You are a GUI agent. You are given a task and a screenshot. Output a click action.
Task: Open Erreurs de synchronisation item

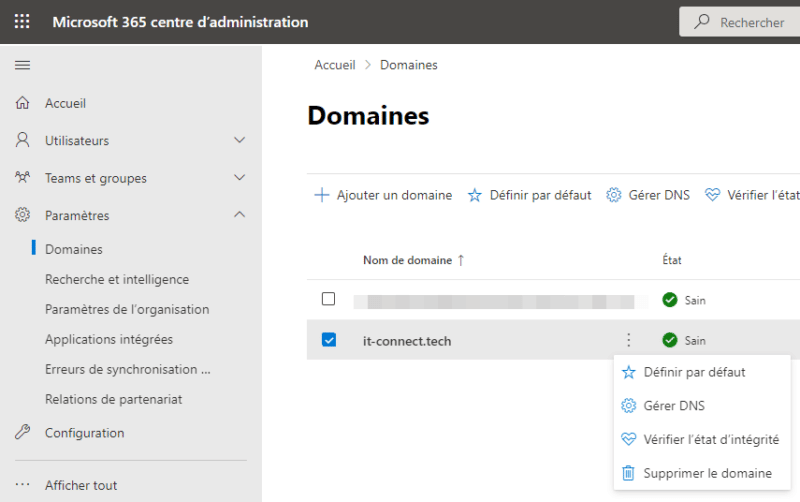click(128, 369)
